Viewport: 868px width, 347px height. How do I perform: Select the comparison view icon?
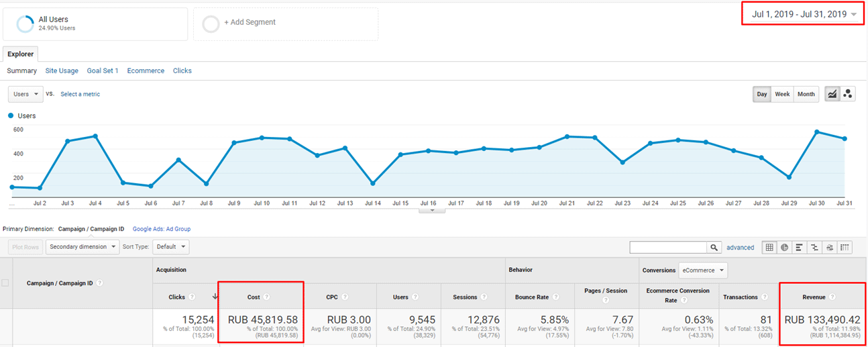click(x=814, y=248)
